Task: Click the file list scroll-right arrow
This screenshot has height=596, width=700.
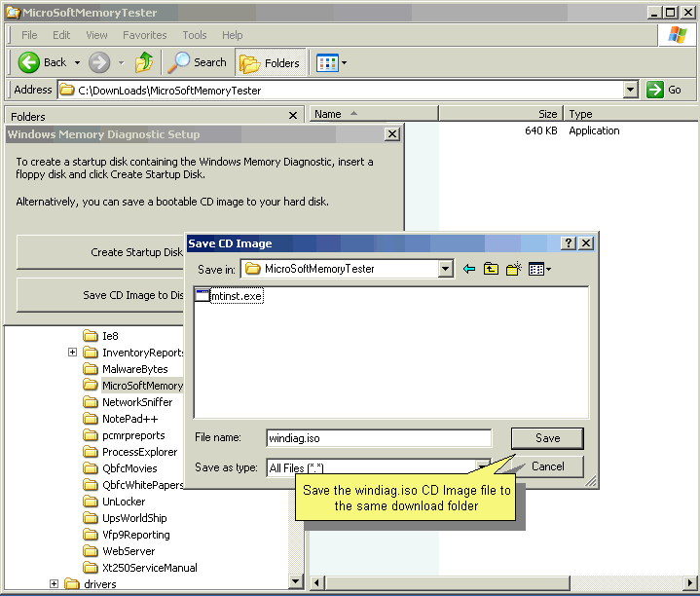Action: click(x=691, y=582)
